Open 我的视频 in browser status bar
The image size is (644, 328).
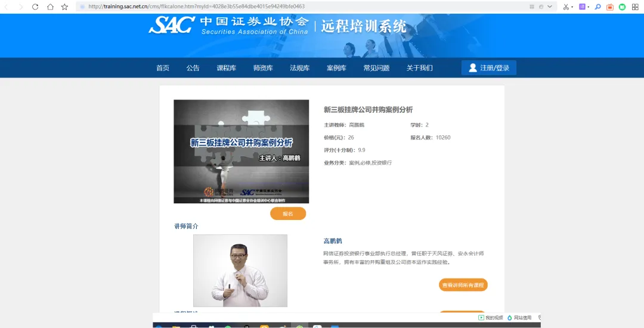coord(494,318)
